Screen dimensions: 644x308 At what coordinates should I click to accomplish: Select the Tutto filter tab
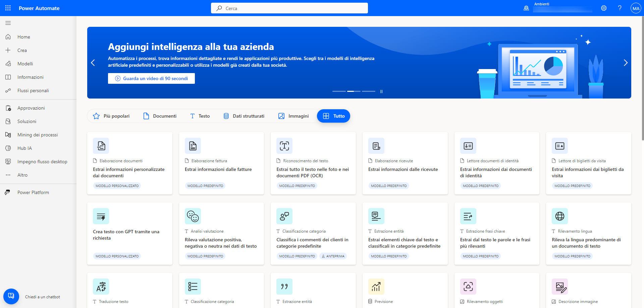333,116
